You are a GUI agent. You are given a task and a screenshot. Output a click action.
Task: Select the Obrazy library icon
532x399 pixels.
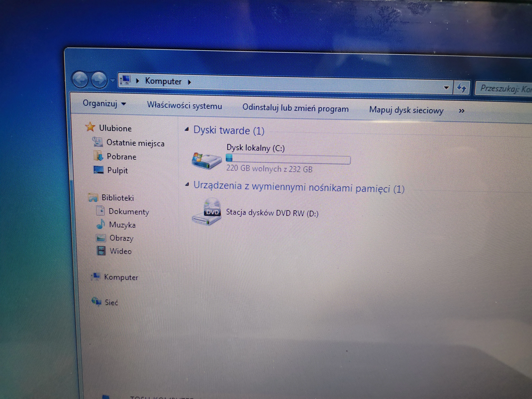click(x=101, y=238)
